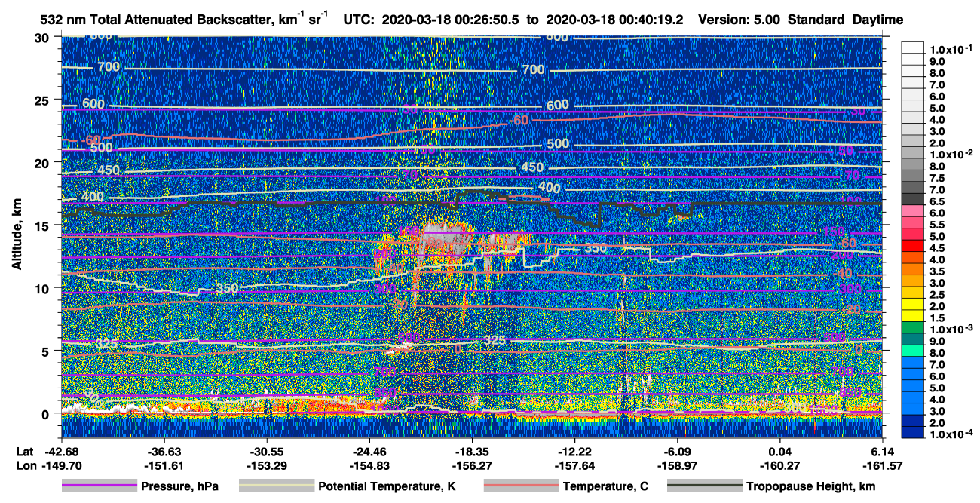Image resolution: width=980 pixels, height=503 pixels.
Task: Click the 'Lat' row label below the plot
Action: (25, 452)
